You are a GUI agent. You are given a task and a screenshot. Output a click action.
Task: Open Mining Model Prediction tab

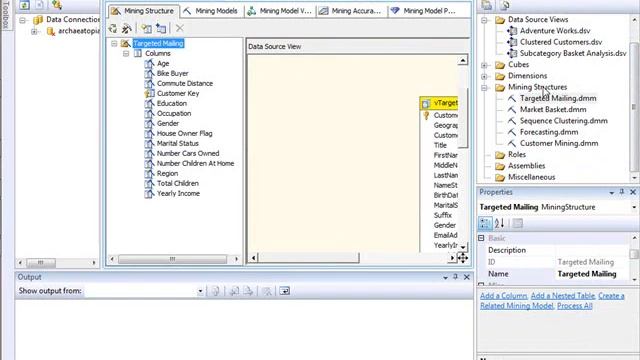point(423,11)
